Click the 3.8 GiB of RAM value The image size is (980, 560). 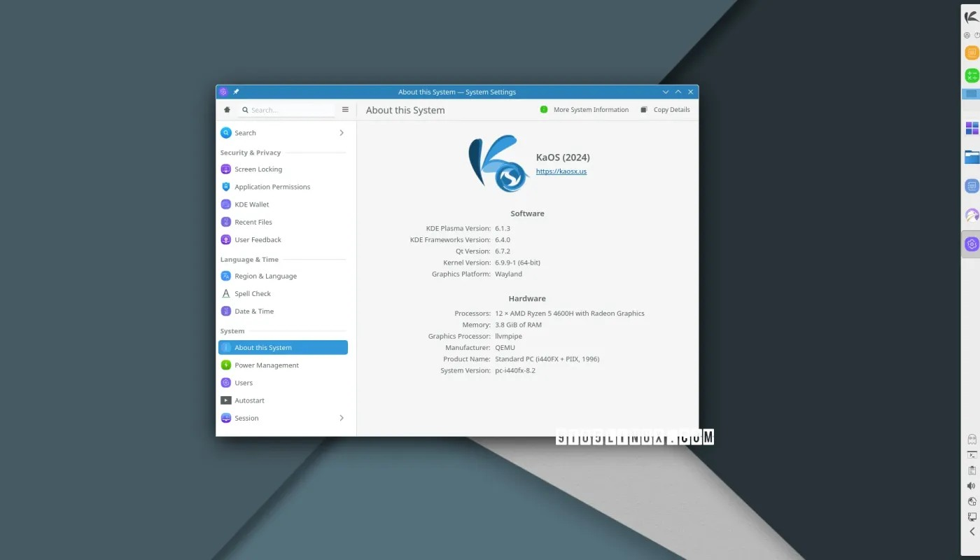[x=518, y=325]
